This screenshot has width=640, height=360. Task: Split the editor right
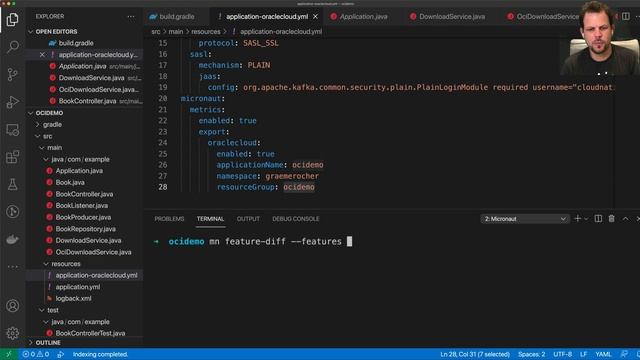626,16
